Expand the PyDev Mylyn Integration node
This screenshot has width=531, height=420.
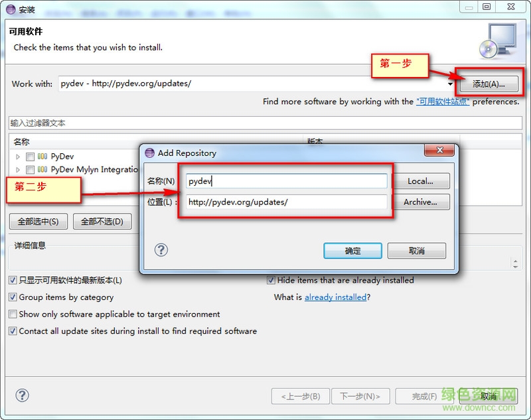click(18, 170)
